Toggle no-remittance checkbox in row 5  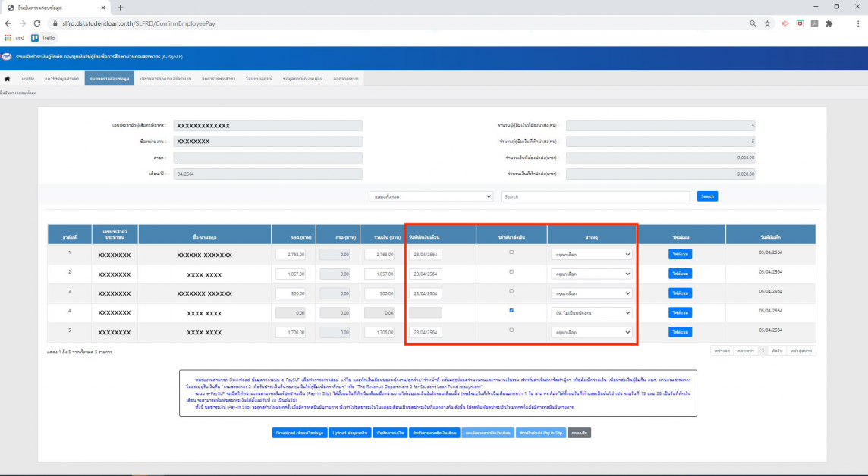click(x=511, y=330)
